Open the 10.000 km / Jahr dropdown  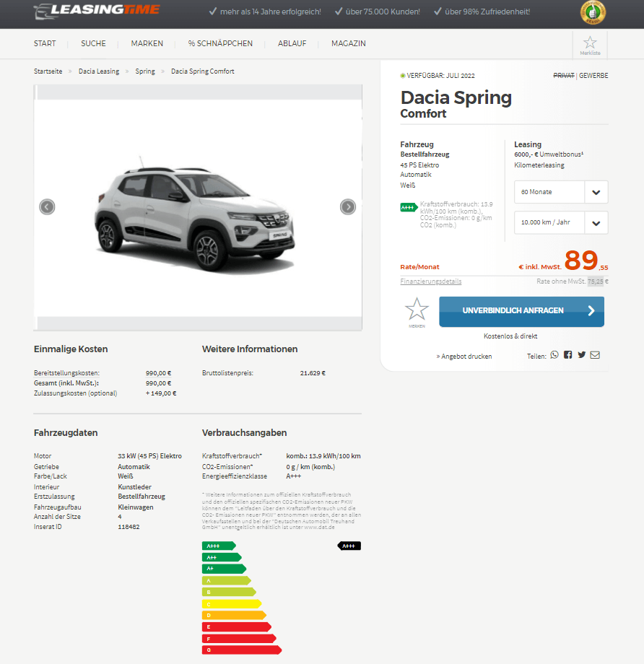(561, 223)
